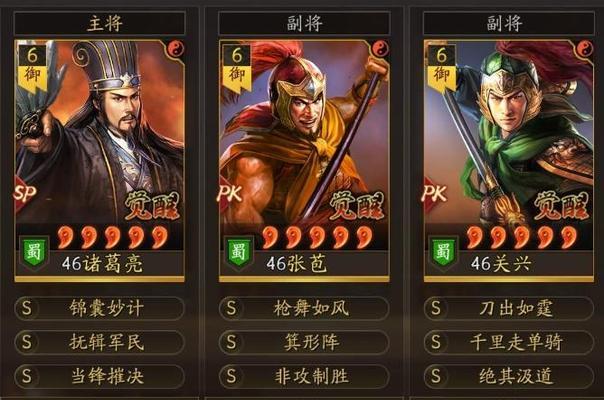Click the green 蜀 faction badge on 张苞's card

239,251
